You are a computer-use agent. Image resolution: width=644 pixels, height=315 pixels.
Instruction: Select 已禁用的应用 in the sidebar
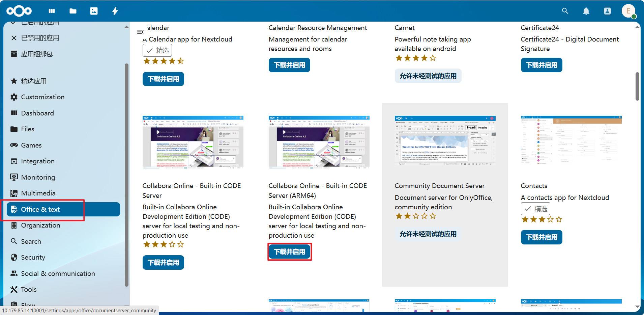click(63, 38)
